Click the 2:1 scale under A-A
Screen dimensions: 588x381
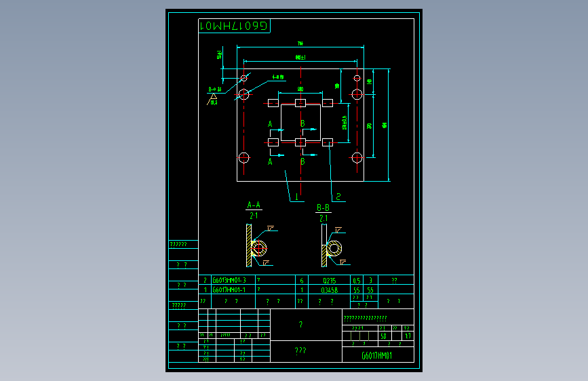click(x=254, y=216)
